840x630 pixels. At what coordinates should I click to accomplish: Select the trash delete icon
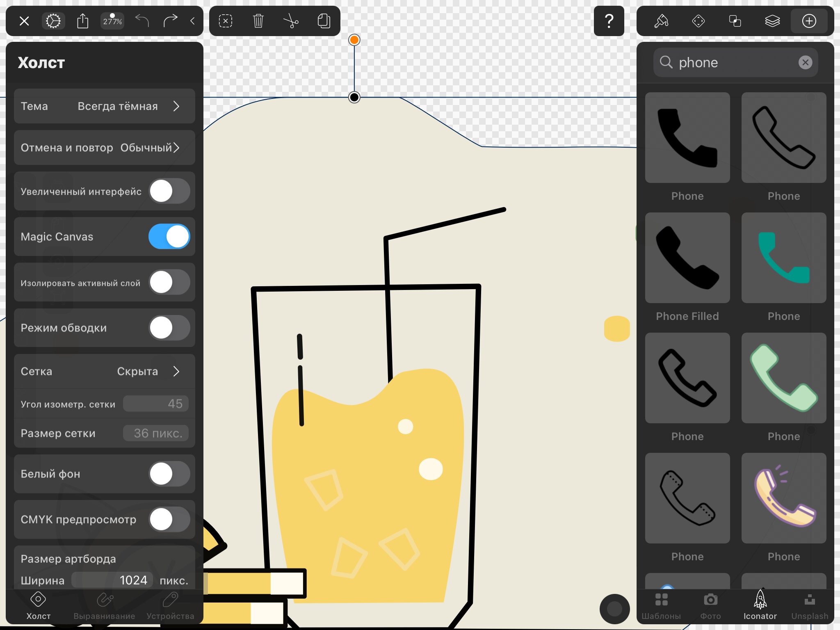pos(258,21)
